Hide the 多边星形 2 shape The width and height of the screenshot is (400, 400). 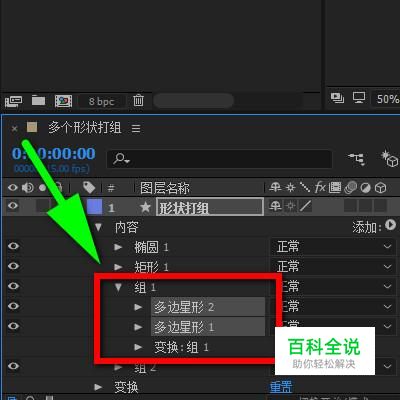click(13, 306)
